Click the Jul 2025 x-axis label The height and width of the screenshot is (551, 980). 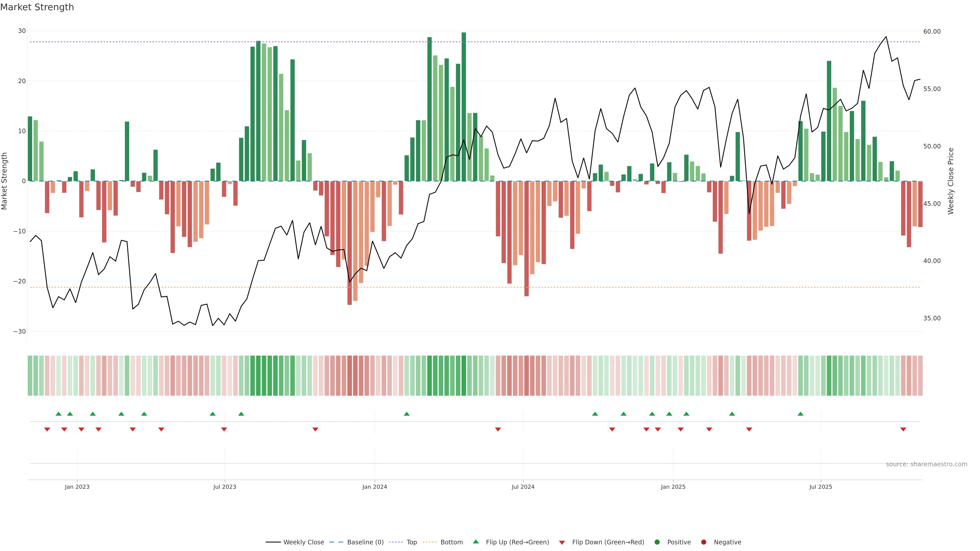(x=820, y=487)
